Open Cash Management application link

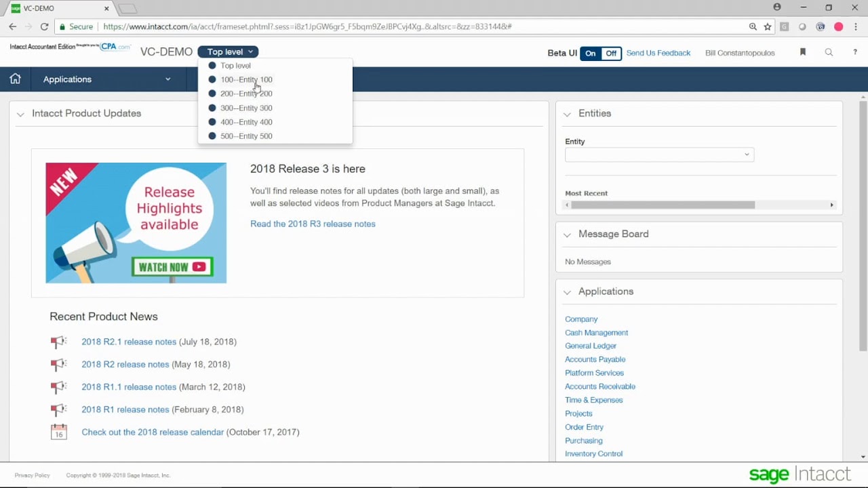tap(597, 333)
